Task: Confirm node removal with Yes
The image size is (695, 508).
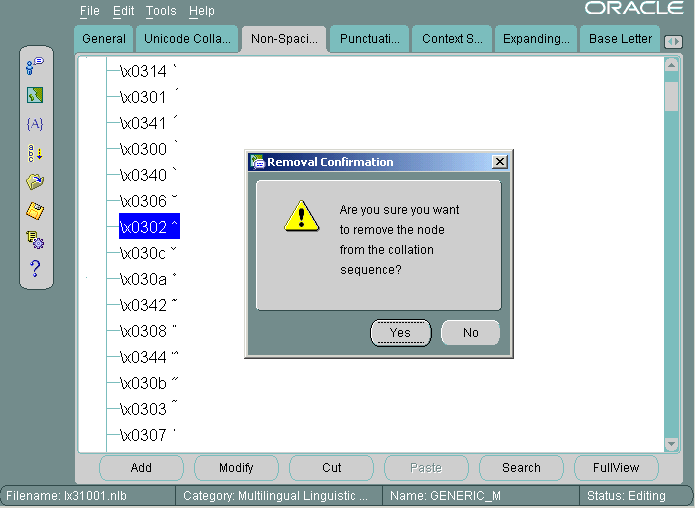Action: 400,333
